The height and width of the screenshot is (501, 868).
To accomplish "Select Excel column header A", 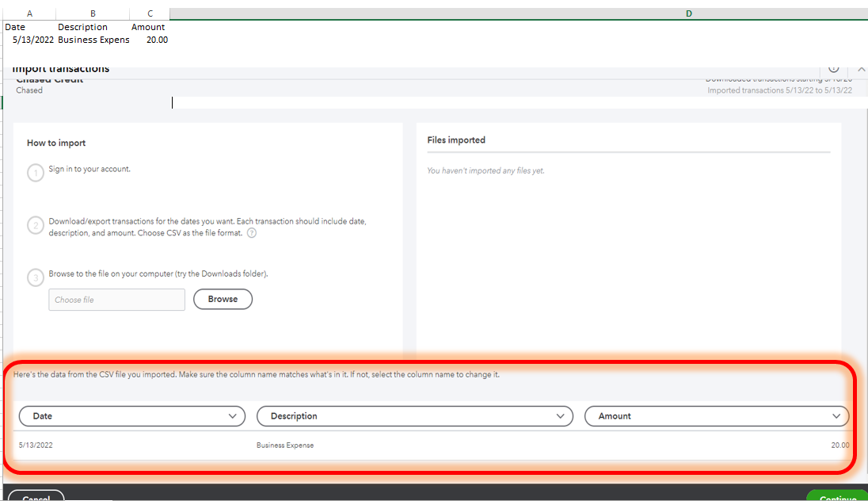I will pyautogui.click(x=29, y=13).
